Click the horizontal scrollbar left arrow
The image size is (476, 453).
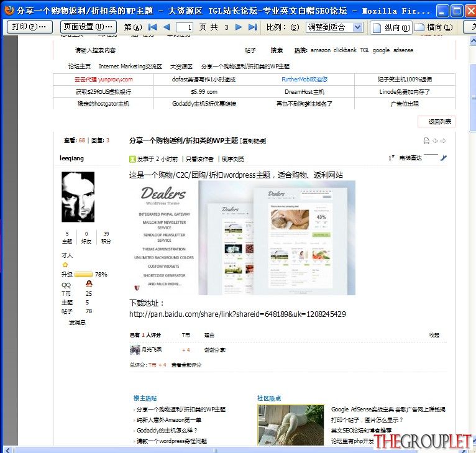click(x=8, y=450)
